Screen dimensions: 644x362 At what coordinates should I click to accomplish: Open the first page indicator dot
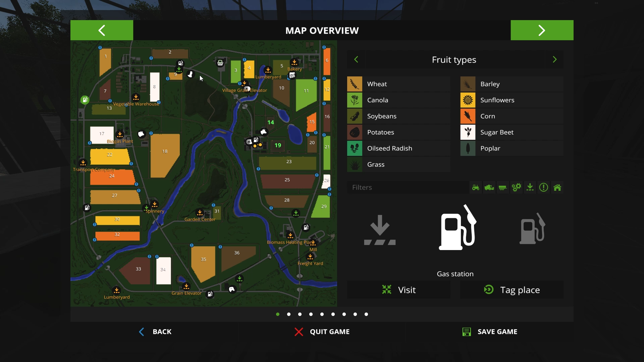[x=278, y=314]
